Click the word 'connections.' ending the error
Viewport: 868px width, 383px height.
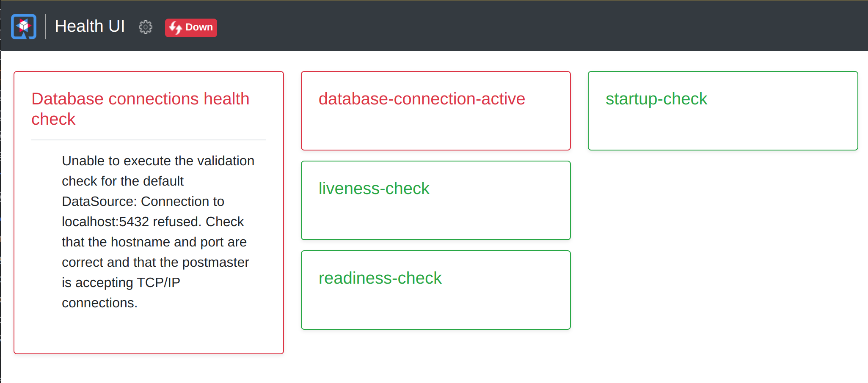click(99, 303)
